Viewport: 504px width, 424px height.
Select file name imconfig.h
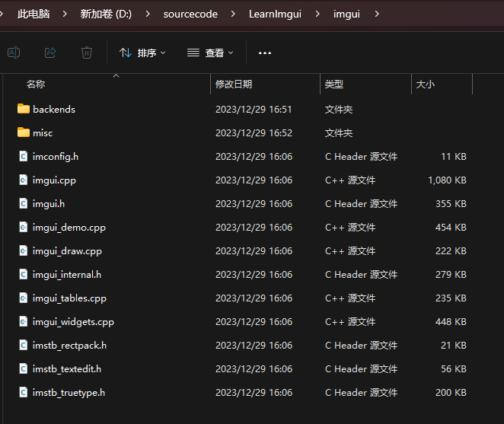coord(56,157)
